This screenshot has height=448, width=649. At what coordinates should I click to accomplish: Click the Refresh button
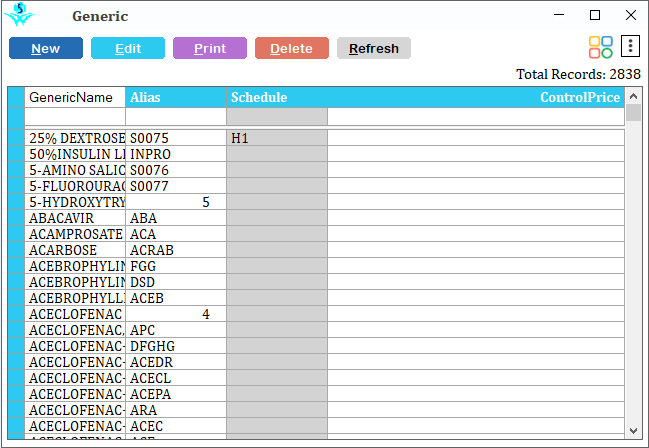(374, 48)
